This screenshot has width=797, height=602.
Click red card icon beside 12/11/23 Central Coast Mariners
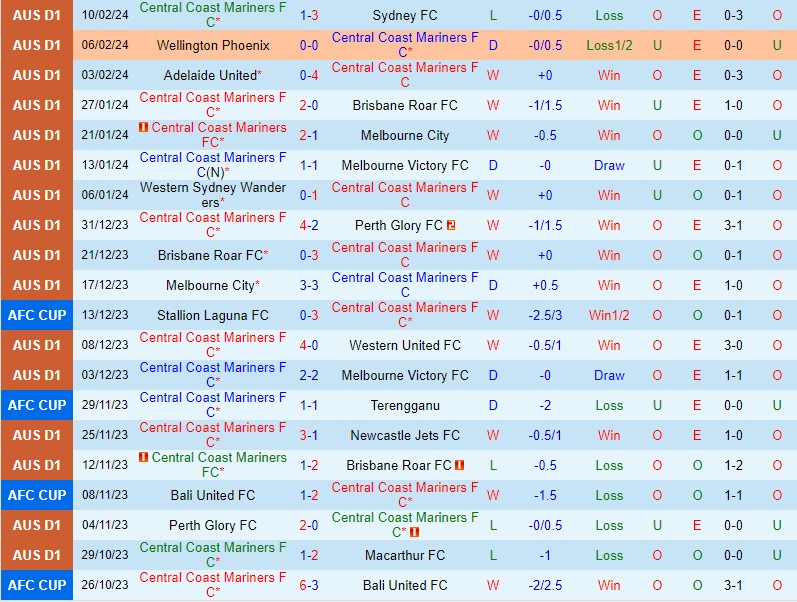point(143,457)
